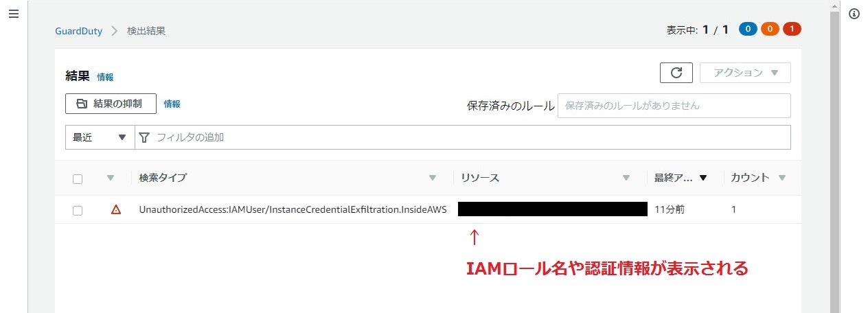Click the カウント column header
This screenshot has height=313, width=868.
click(750, 178)
